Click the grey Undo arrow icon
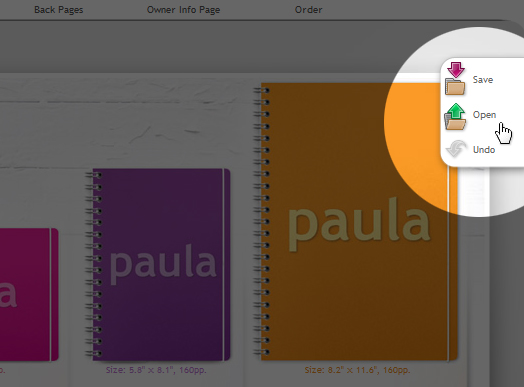Viewport: 524px width, 387px height. (456, 149)
